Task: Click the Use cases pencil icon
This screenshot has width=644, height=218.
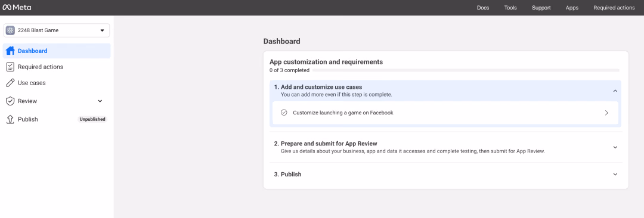Action: pyautogui.click(x=10, y=83)
